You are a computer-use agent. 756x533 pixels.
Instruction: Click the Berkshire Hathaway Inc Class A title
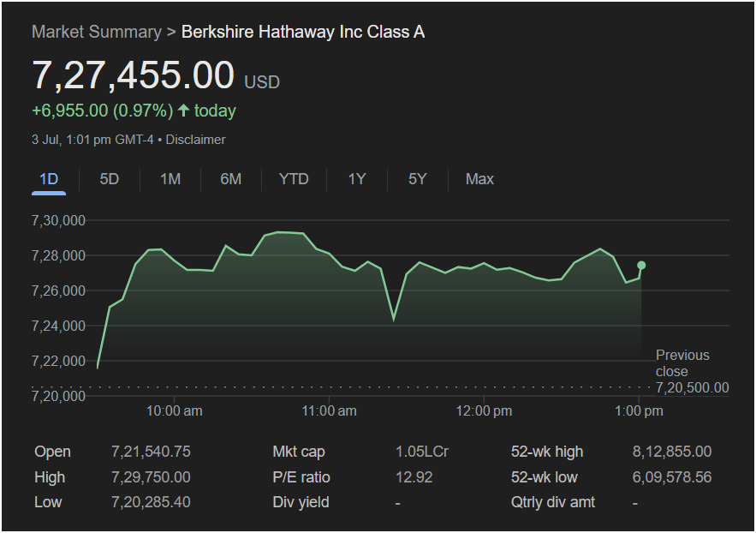[x=303, y=32]
